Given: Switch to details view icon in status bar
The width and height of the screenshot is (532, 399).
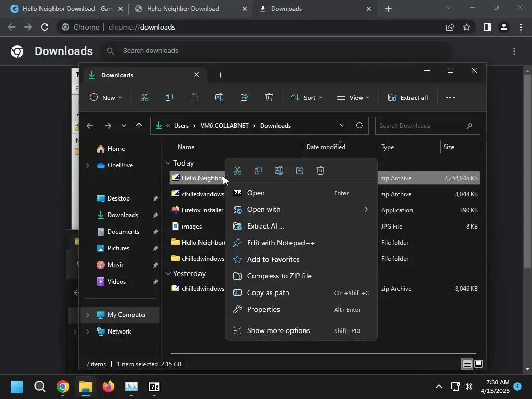Looking at the screenshot, I should pos(467,364).
